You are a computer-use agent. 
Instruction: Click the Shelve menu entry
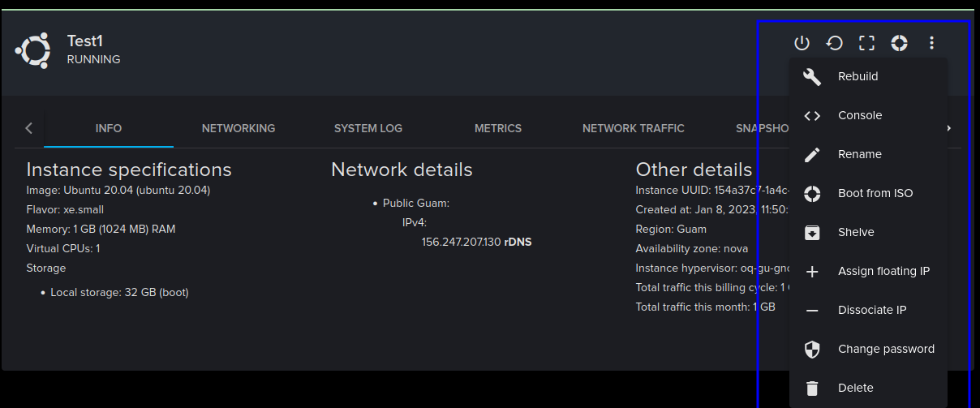856,232
